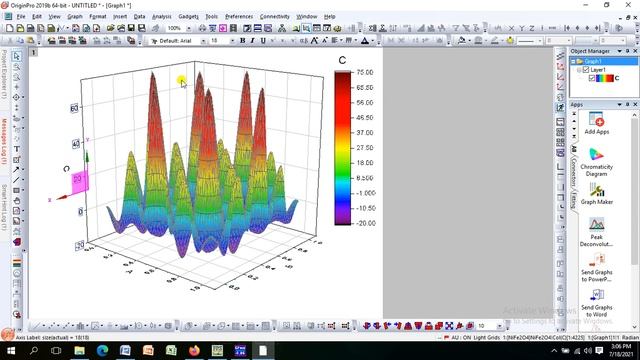The image size is (640, 360).
Task: Select the Screen Reader crosshair tool
Action: point(16,87)
